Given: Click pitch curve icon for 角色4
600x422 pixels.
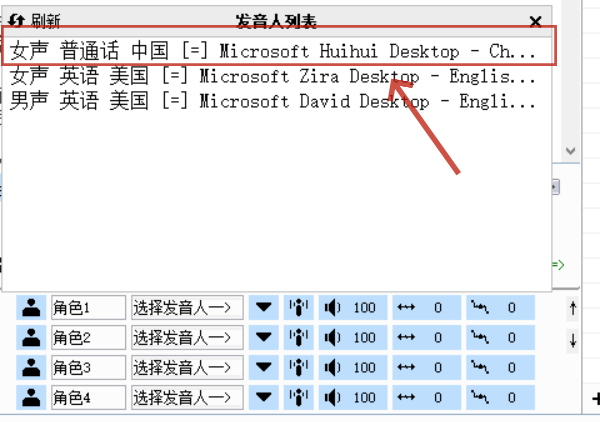Looking at the screenshot, I should tap(480, 397).
